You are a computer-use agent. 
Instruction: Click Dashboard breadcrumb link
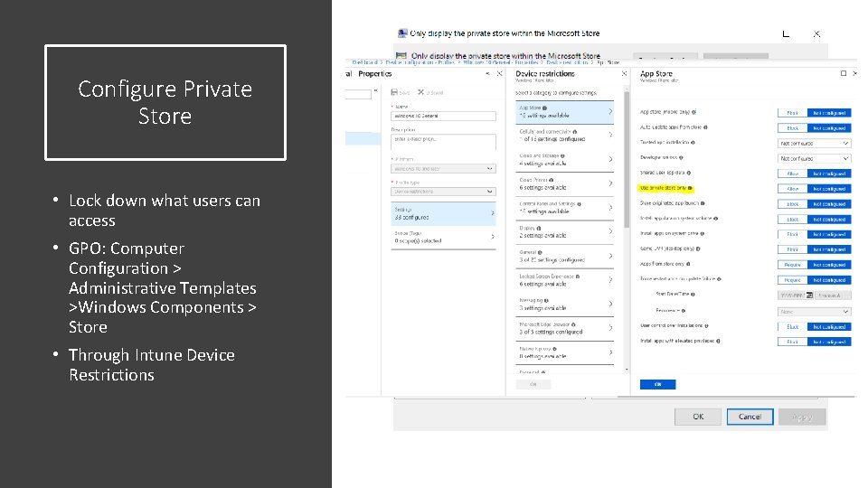[364, 62]
